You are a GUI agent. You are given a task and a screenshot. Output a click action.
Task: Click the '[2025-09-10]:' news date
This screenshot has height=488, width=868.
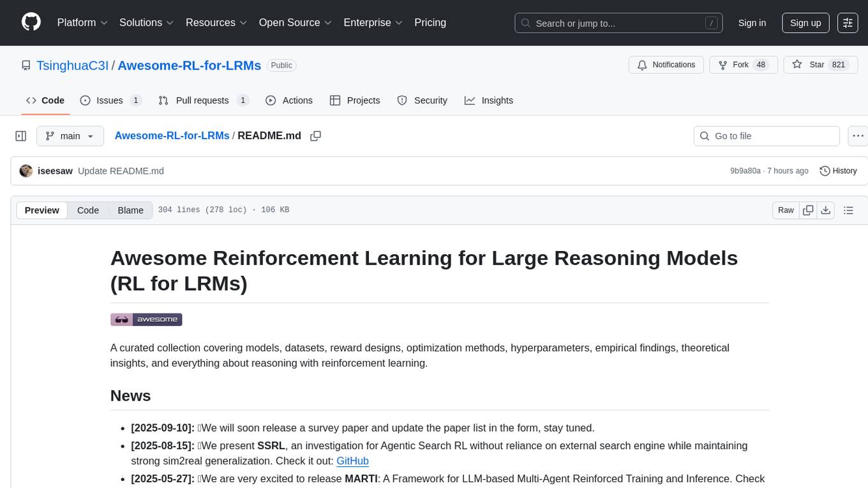tap(163, 427)
